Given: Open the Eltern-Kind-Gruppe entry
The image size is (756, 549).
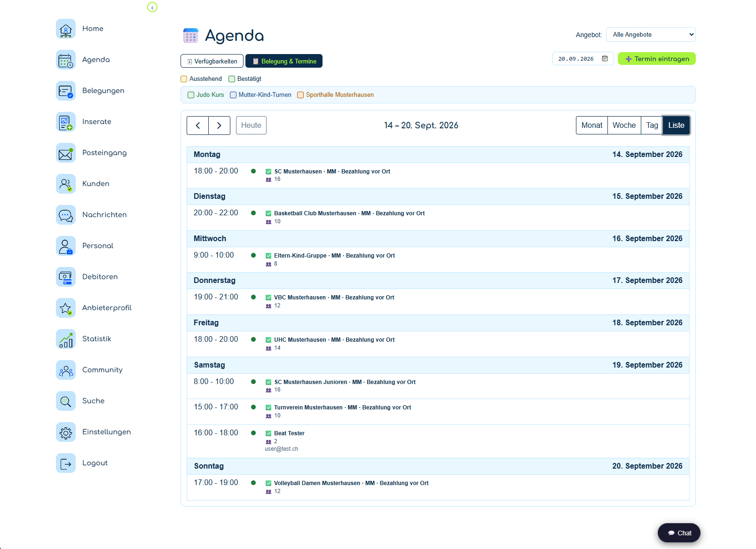Looking at the screenshot, I should point(438,259).
